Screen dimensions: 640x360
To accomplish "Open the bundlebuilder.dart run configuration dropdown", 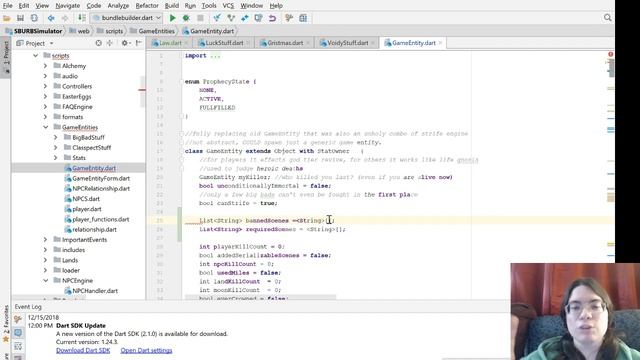I will pyautogui.click(x=126, y=18).
